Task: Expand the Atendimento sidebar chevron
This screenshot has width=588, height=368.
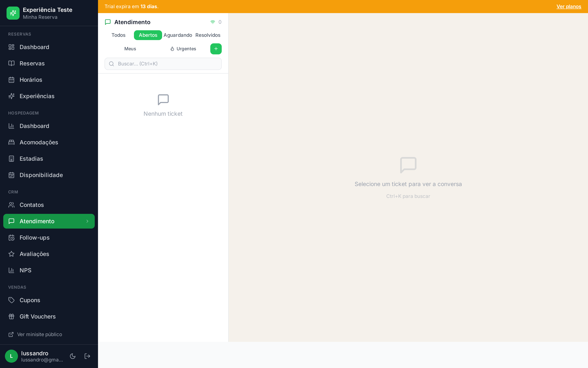Action: [87, 221]
